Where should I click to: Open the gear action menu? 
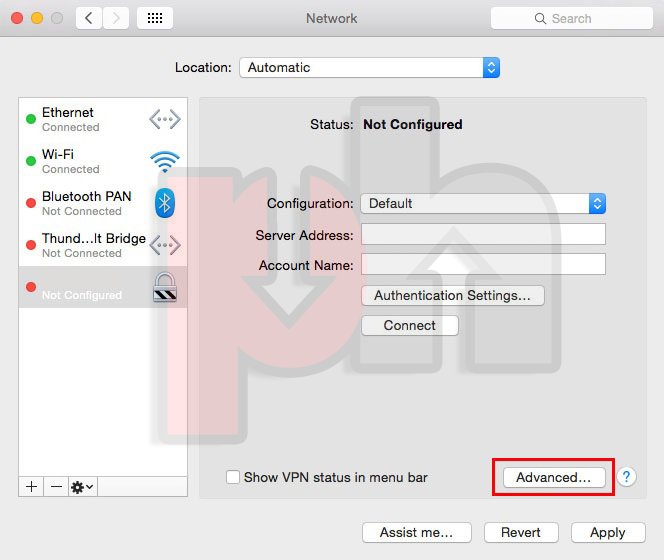[83, 487]
